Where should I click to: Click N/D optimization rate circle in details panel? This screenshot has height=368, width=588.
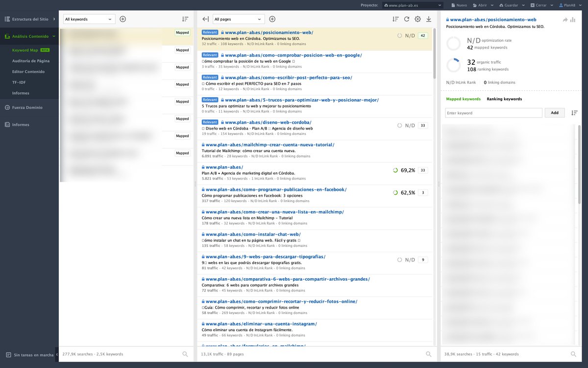[453, 44]
